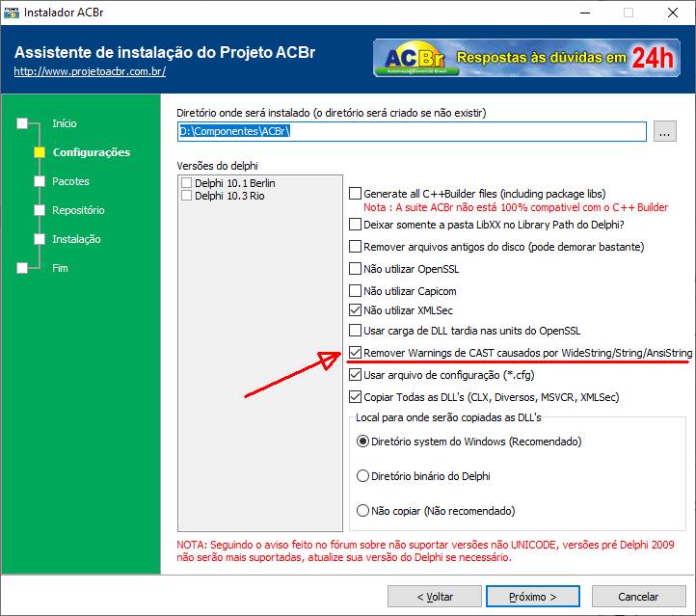The height and width of the screenshot is (616, 696).
Task: Minimize the Instalador ACBr window
Action: coord(585,13)
